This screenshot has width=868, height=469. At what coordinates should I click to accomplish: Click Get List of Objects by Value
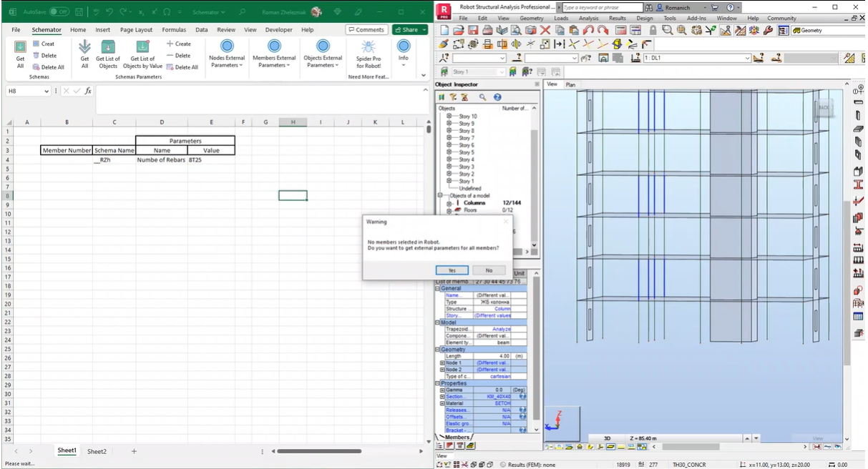[x=142, y=48]
